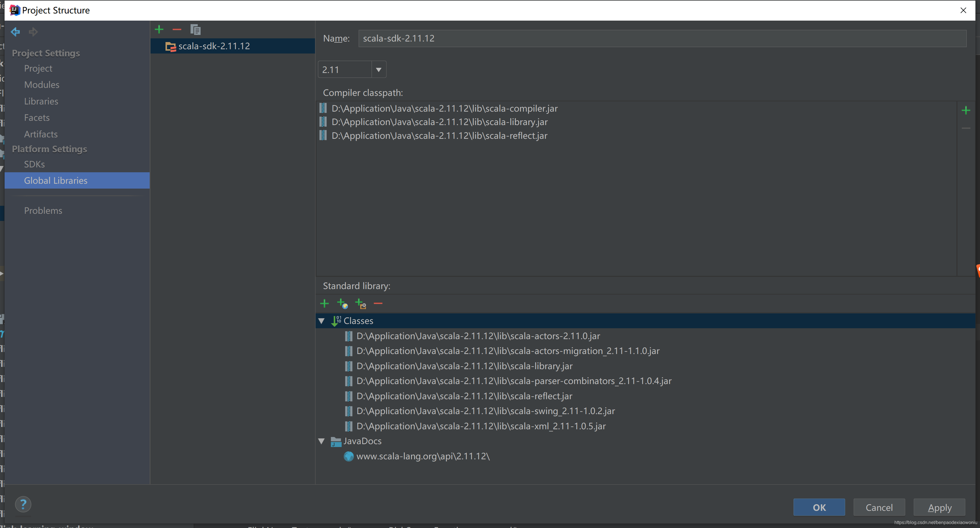The width and height of the screenshot is (980, 528).
Task: Remove a standard library entry with red minus
Action: 378,303
